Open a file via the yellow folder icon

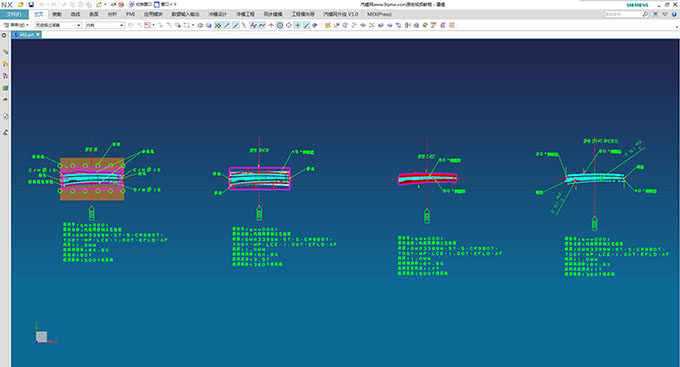pos(21,4)
